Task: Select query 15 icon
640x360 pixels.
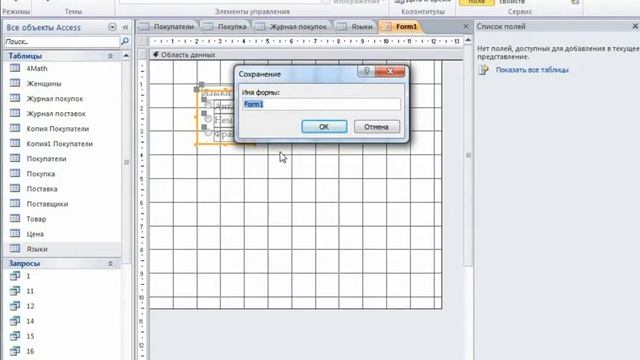Action: click(15, 336)
